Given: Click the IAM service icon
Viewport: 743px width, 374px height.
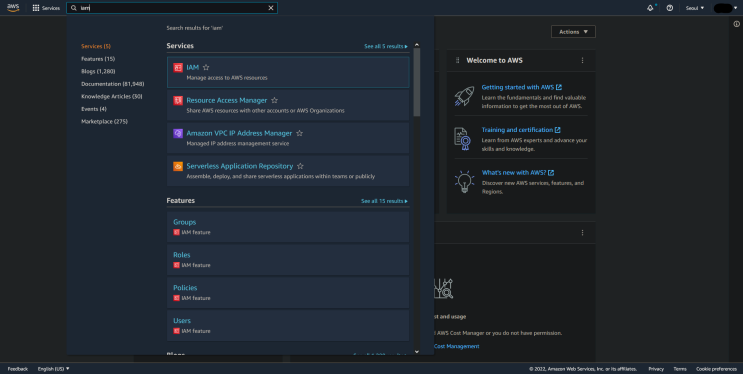Looking at the screenshot, I should (178, 68).
